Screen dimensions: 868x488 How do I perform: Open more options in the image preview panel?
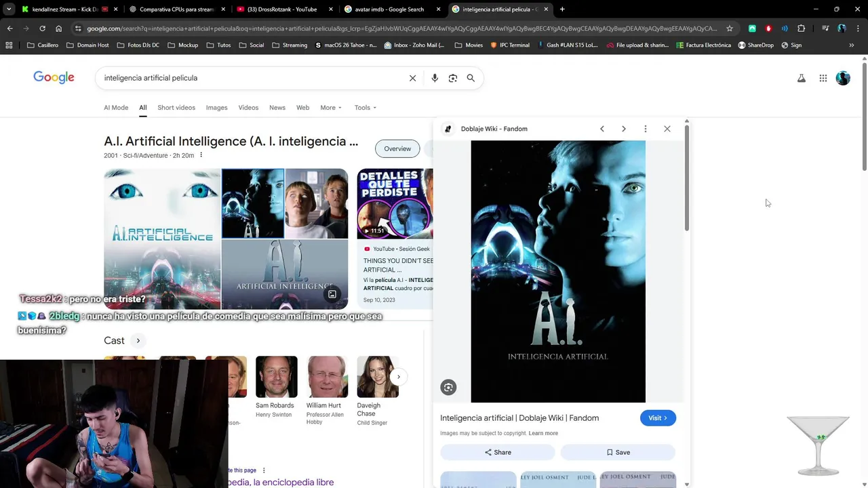point(646,129)
